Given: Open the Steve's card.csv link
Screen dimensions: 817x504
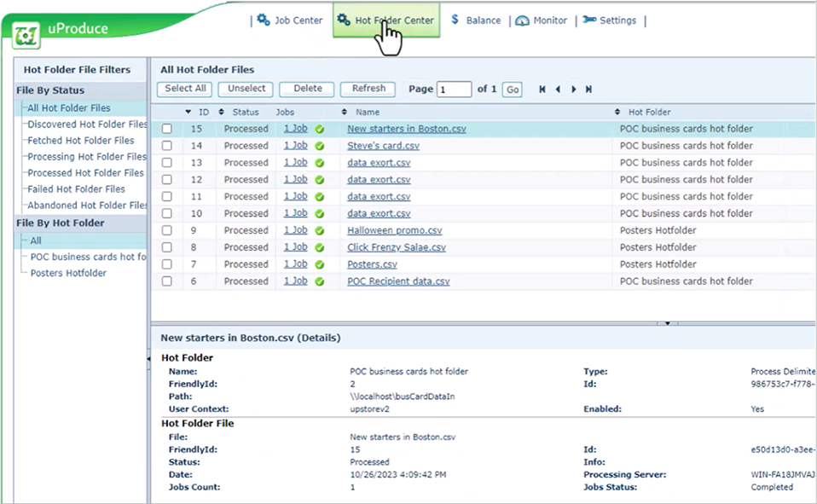Looking at the screenshot, I should (x=384, y=146).
